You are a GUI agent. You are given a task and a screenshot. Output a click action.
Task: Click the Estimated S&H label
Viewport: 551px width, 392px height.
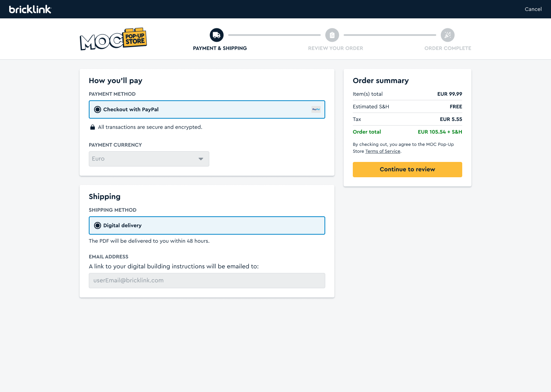tap(371, 106)
